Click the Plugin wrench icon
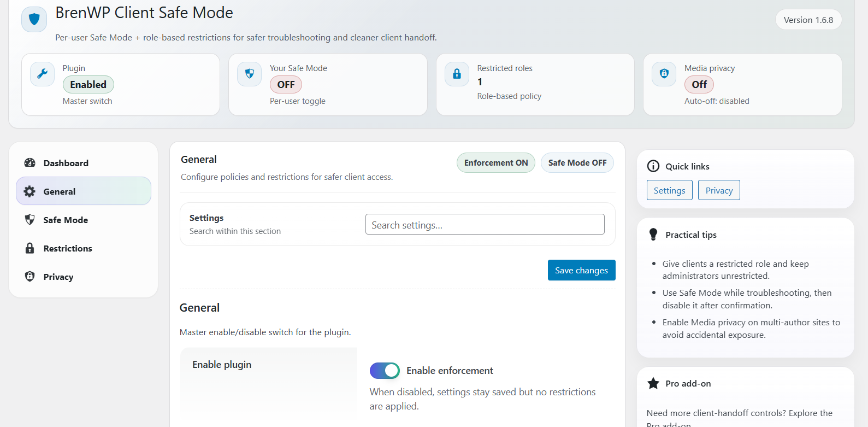Viewport: 868px width, 427px height. (x=42, y=74)
